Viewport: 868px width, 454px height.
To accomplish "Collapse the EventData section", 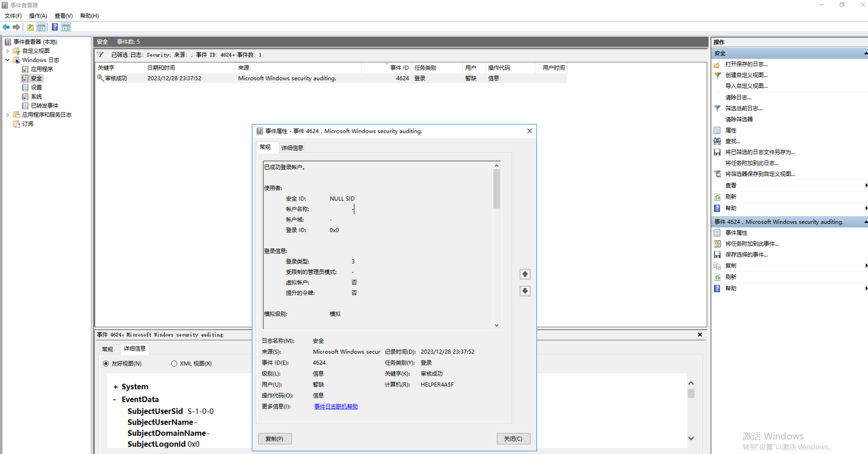I will point(115,399).
